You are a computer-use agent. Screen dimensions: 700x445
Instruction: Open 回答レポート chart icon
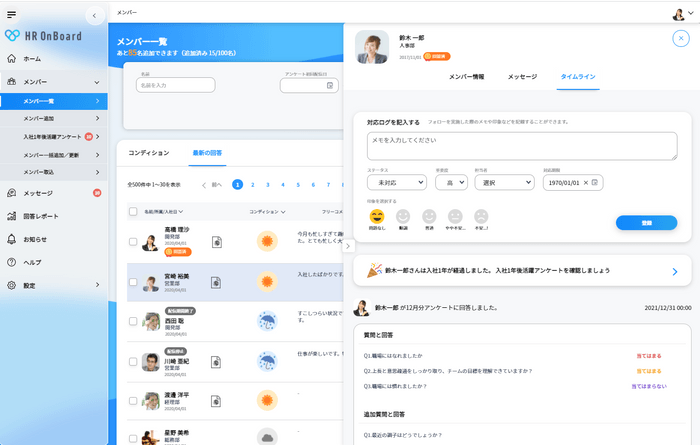tap(12, 216)
